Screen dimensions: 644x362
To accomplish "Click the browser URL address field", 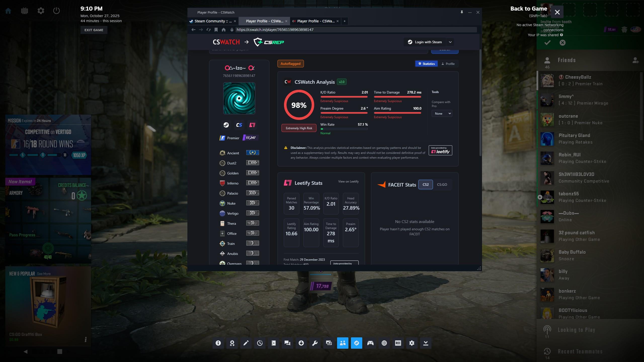I will point(356,30).
